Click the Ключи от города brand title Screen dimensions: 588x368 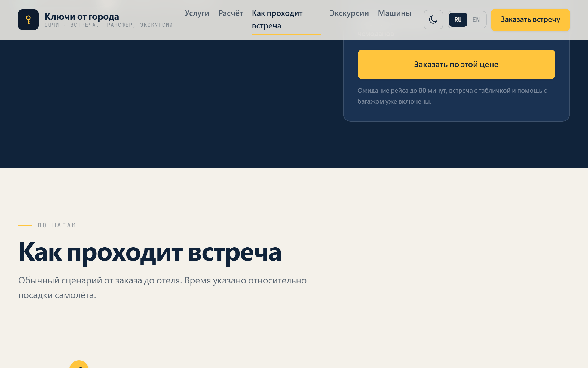82,16
